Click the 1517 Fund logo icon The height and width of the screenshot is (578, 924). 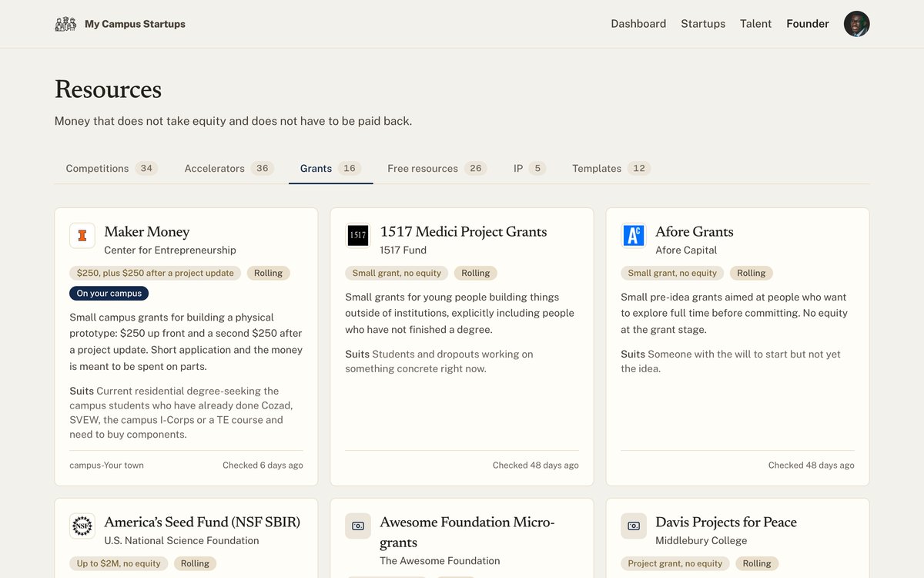(358, 236)
